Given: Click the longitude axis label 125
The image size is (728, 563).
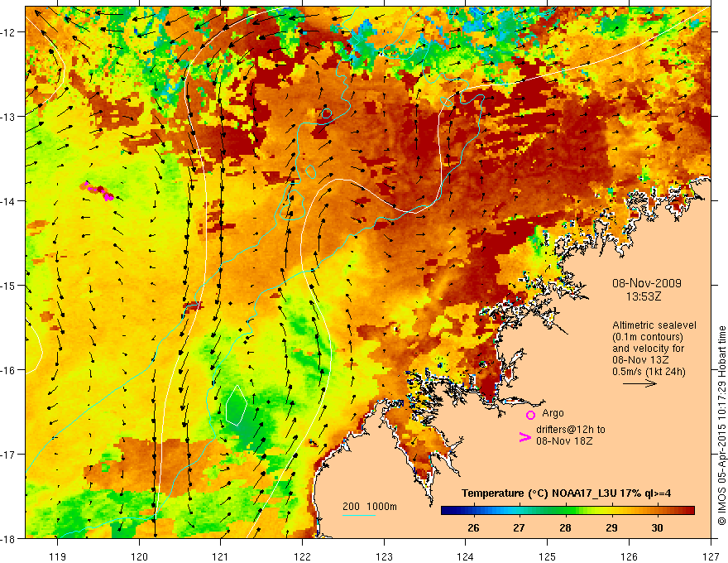Looking at the screenshot, I should tap(548, 557).
